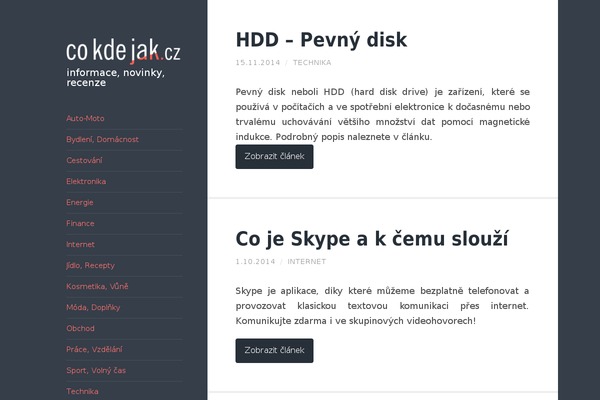Open the Energie category
Screen dimensions: 600x400
(80, 202)
